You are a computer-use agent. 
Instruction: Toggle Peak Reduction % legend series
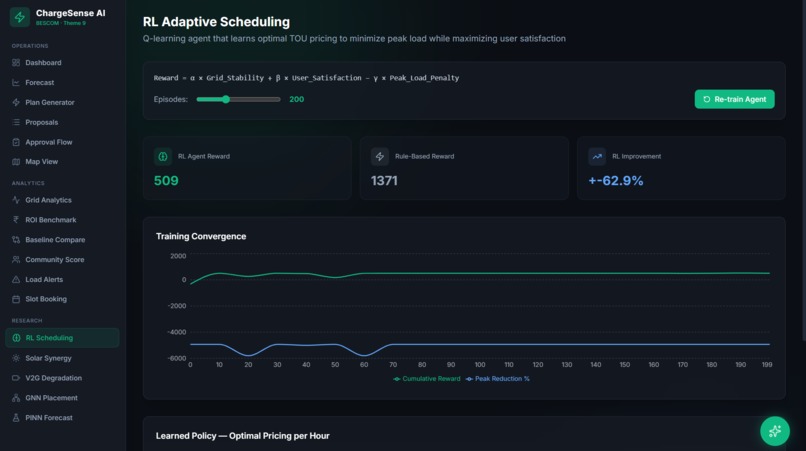498,378
